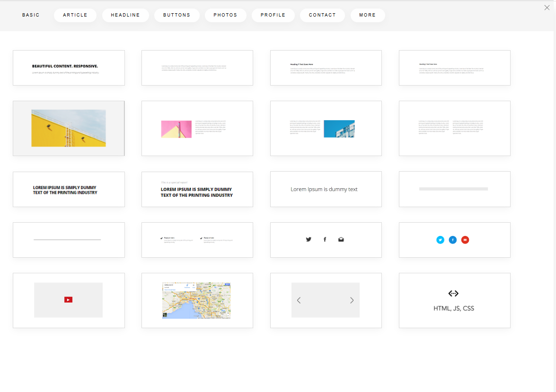
Task: Click the blue circular Facebook icon
Action: 453,240
